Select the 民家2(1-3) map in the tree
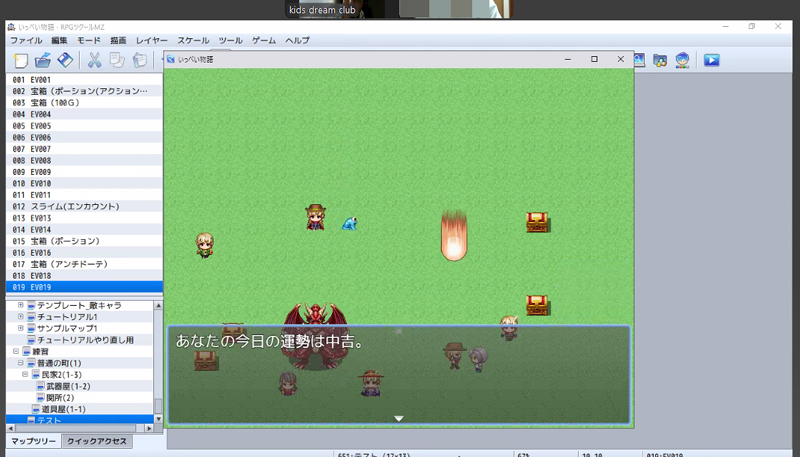The height and width of the screenshot is (457, 800). tap(61, 374)
